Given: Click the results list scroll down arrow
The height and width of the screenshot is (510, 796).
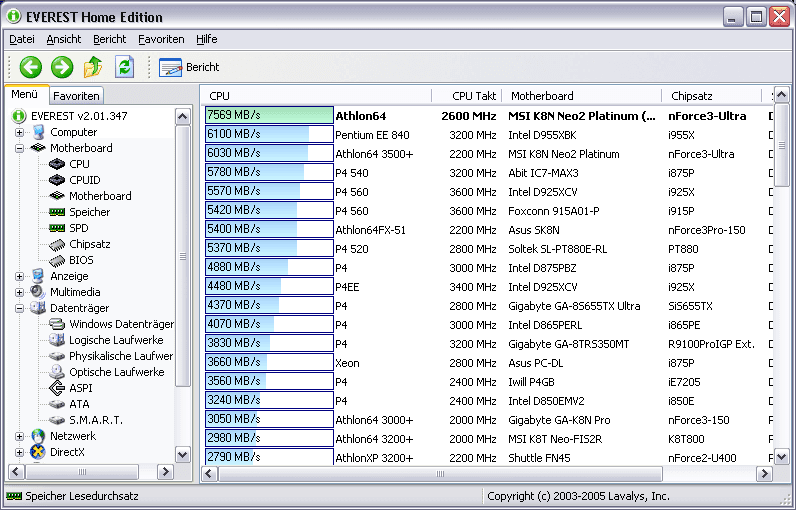Looking at the screenshot, I should 781,456.
